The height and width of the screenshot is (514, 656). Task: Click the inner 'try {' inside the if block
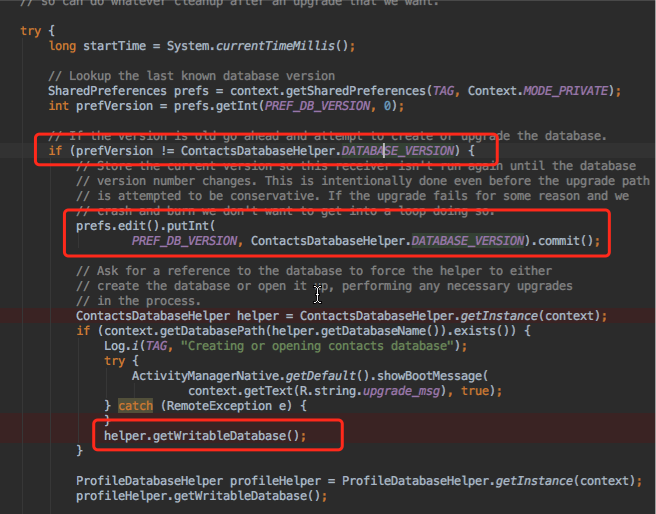[121, 361]
